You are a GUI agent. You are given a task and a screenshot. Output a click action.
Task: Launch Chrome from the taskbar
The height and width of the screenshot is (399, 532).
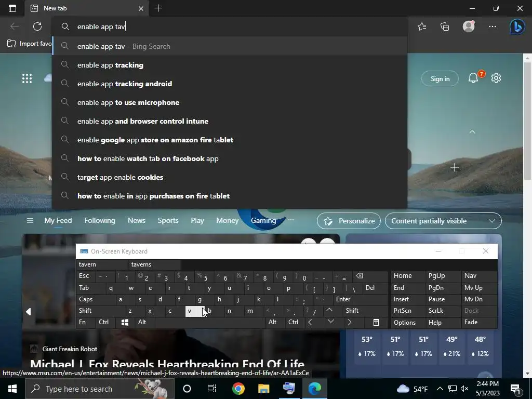(x=238, y=389)
